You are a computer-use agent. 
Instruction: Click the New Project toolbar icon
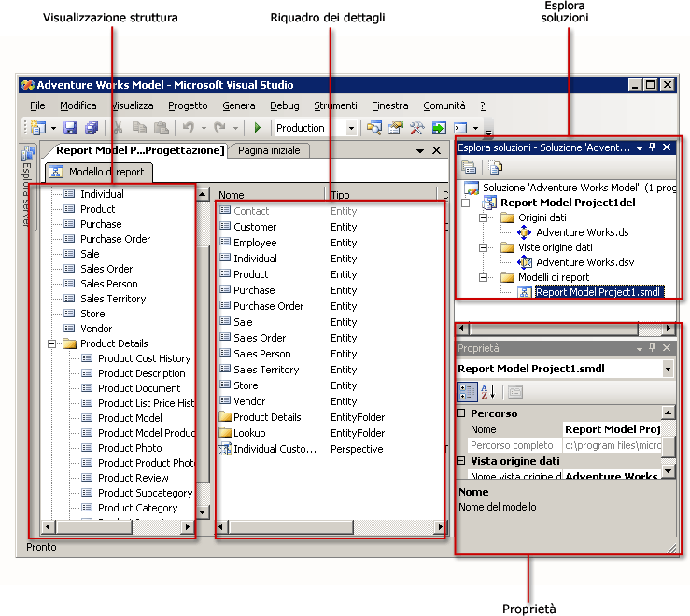click(38, 128)
